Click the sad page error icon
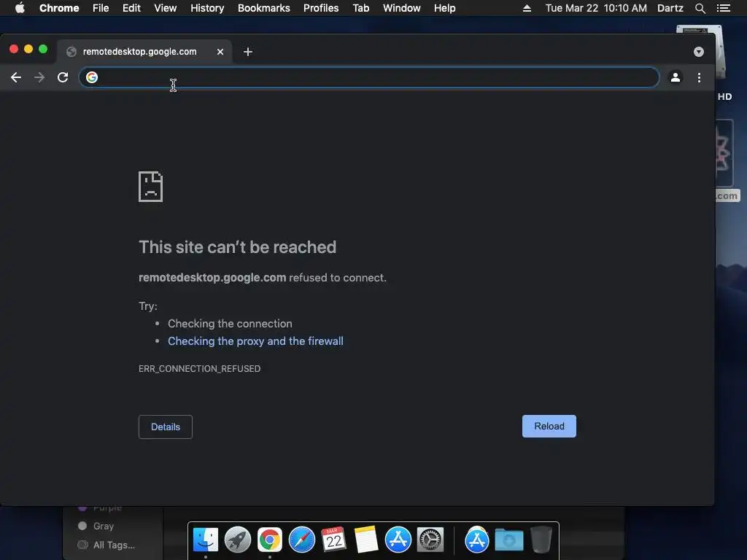 pos(150,187)
